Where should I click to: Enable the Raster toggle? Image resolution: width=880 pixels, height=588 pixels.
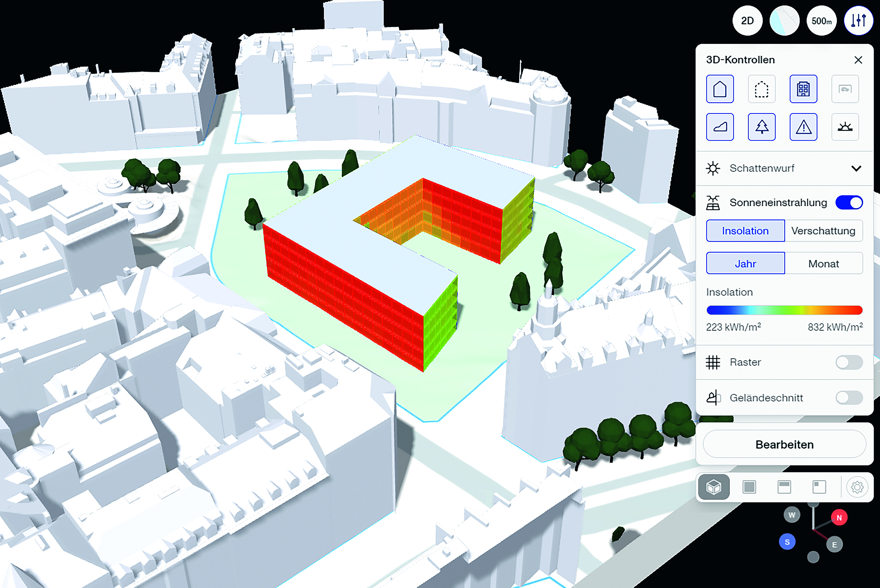849,362
